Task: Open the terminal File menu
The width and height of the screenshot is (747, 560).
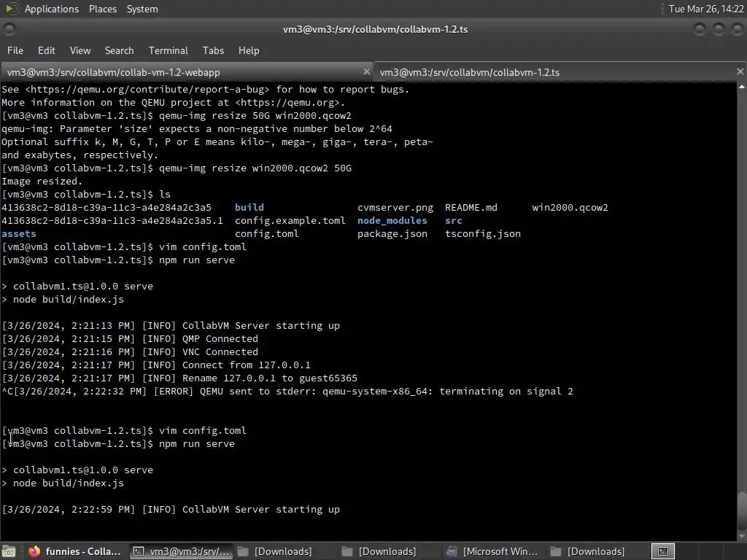Action: pyautogui.click(x=15, y=50)
